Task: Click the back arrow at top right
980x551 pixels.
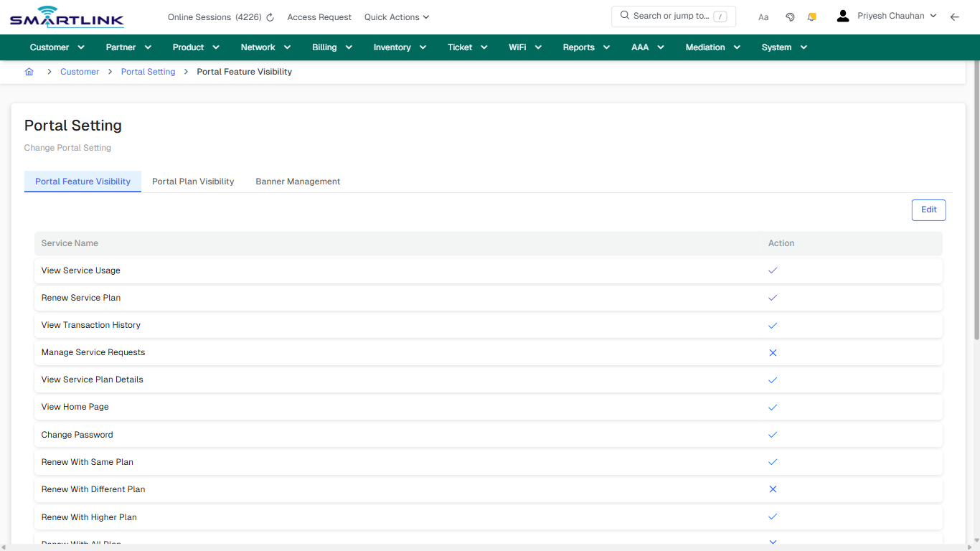Action: point(954,17)
